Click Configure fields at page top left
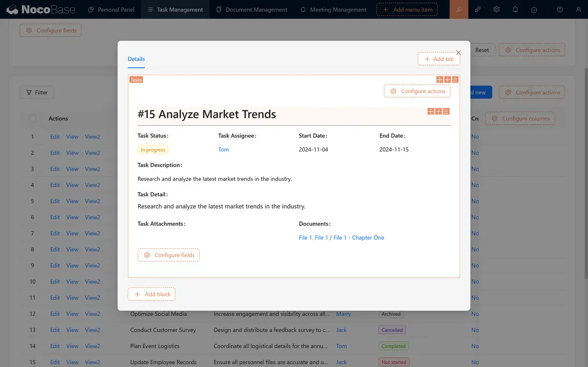 click(x=50, y=30)
